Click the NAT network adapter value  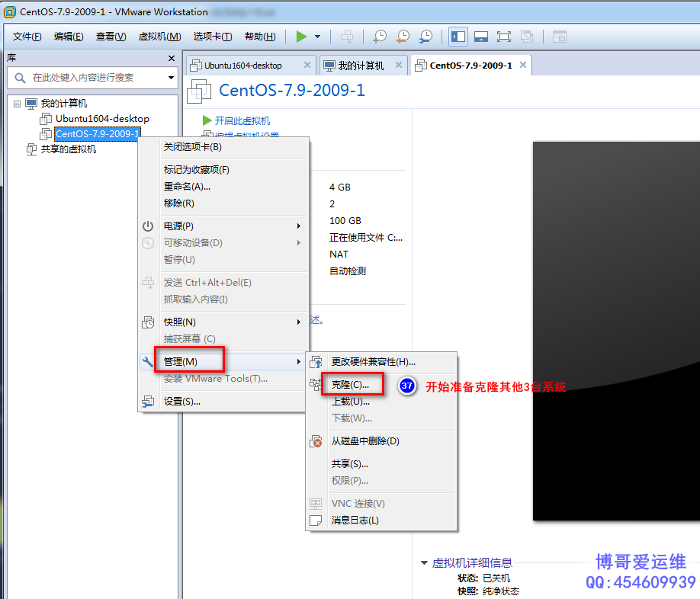339,255
